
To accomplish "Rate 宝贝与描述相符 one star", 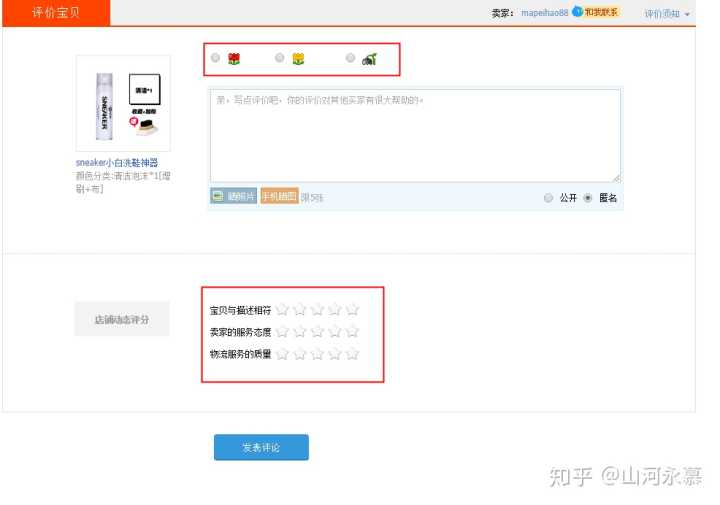I will [282, 310].
